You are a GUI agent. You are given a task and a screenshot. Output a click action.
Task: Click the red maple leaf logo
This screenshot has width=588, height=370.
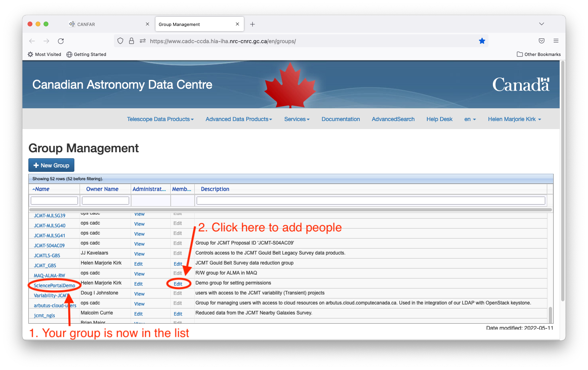(x=290, y=85)
